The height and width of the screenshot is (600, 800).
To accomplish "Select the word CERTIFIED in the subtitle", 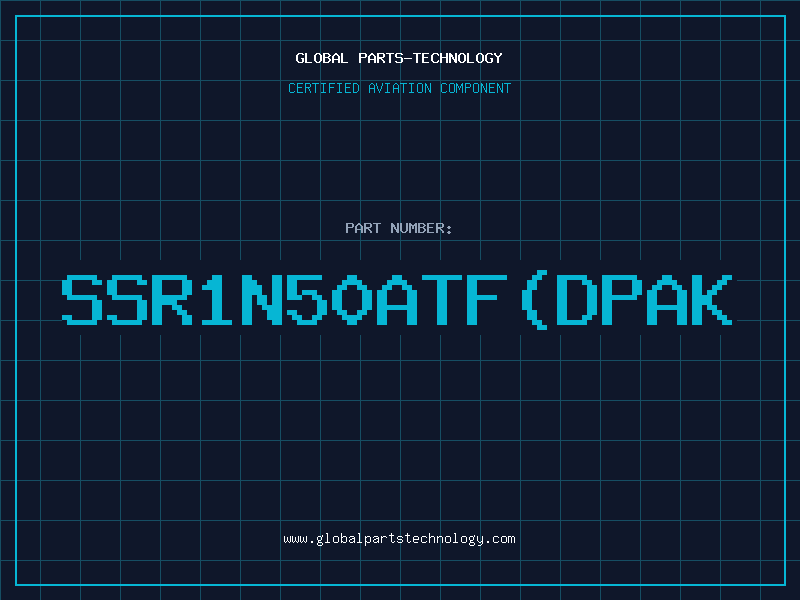I will point(323,88).
